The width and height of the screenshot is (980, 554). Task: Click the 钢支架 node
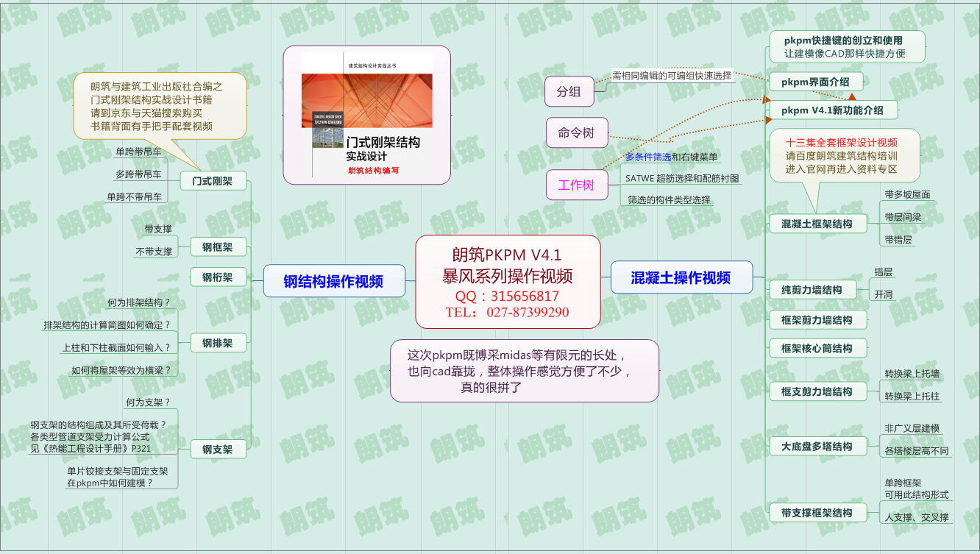(217, 449)
